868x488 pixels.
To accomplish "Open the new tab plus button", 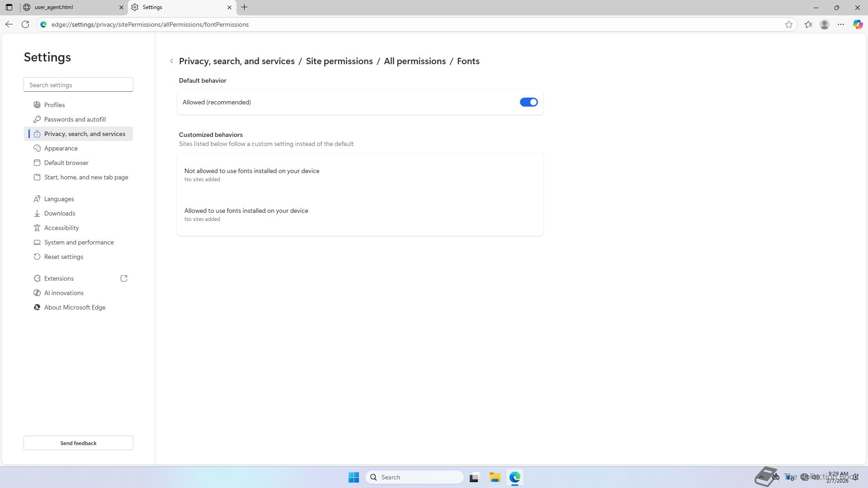I will (x=245, y=7).
